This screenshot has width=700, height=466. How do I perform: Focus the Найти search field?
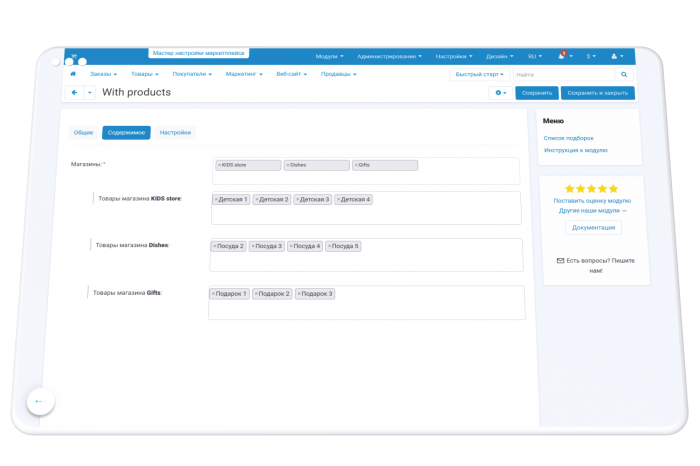point(564,75)
